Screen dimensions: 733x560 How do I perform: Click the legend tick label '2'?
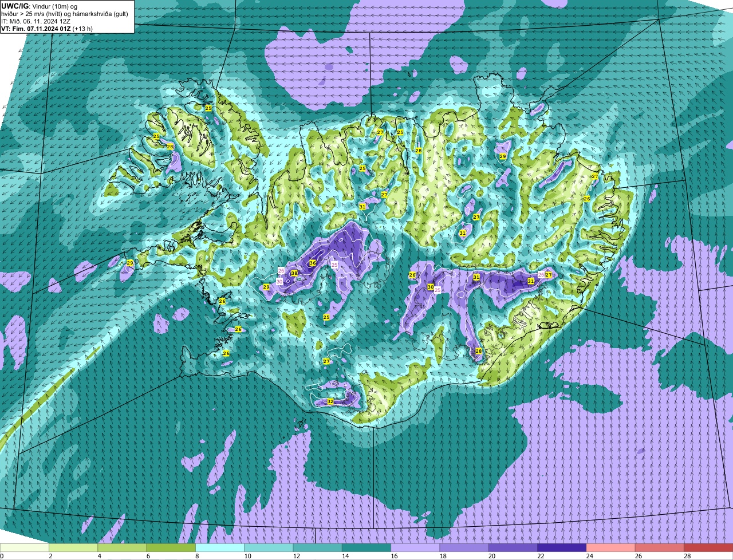[50, 556]
